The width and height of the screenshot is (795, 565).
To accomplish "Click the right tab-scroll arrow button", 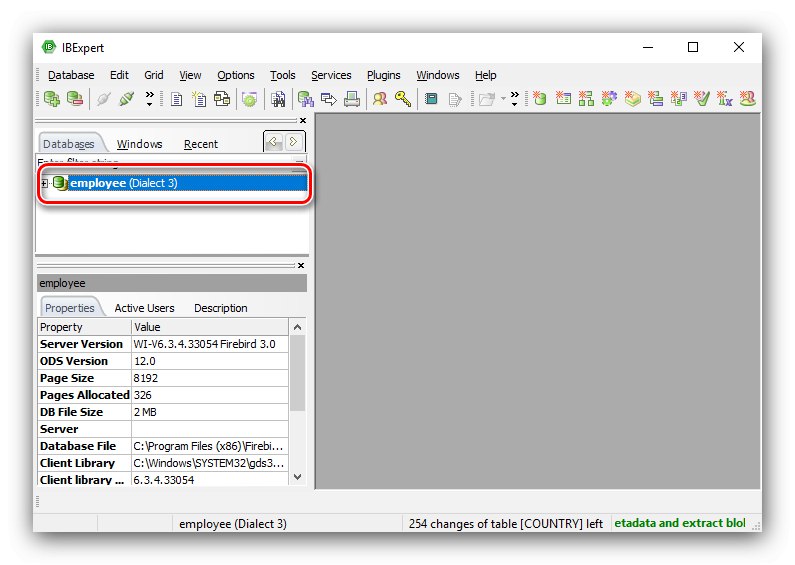I will coord(294,142).
